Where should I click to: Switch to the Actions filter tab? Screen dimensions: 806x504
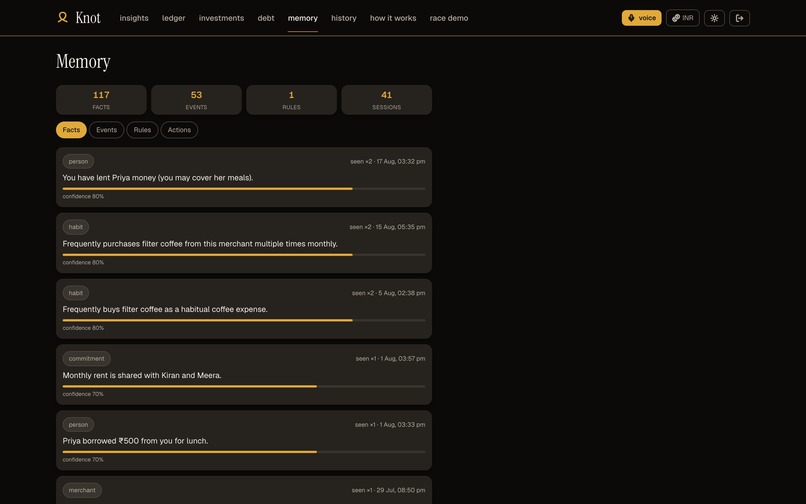click(179, 130)
